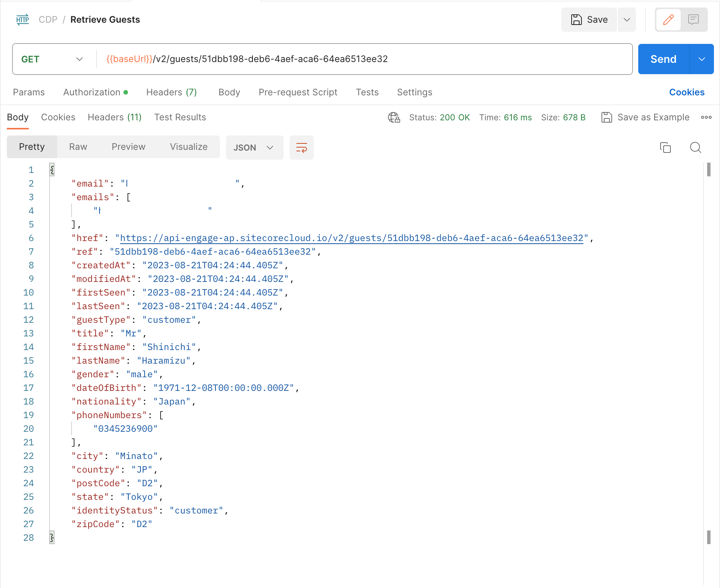The height and width of the screenshot is (588, 720).
Task: Click the Retrieve Guests request title
Action: 105,20
